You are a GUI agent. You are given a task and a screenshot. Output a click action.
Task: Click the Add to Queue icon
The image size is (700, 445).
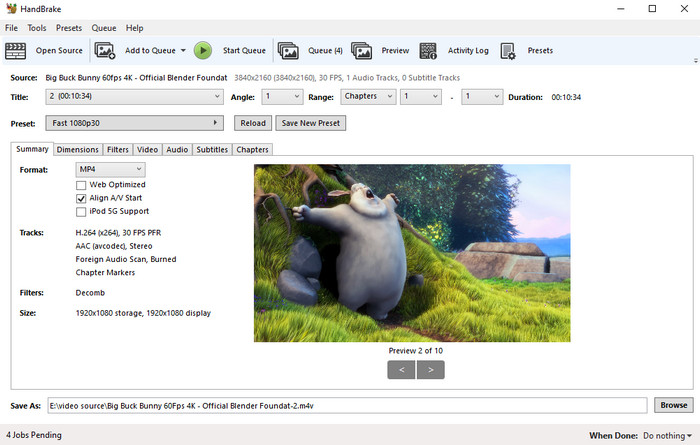pos(105,51)
